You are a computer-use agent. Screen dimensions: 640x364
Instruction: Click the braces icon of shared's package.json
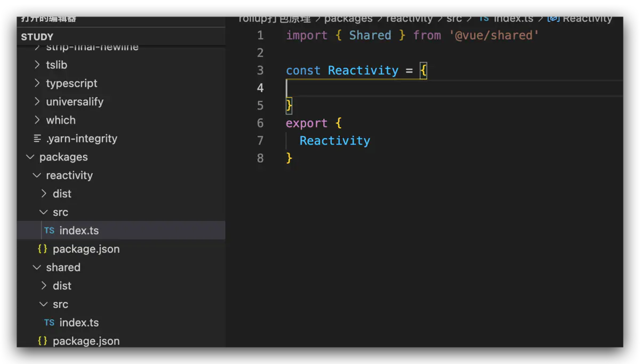coord(43,341)
